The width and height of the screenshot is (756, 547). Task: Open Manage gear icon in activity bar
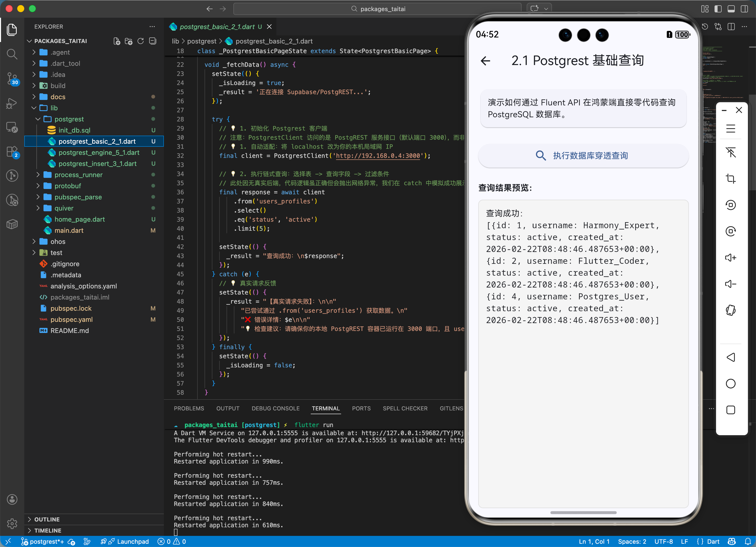click(12, 523)
